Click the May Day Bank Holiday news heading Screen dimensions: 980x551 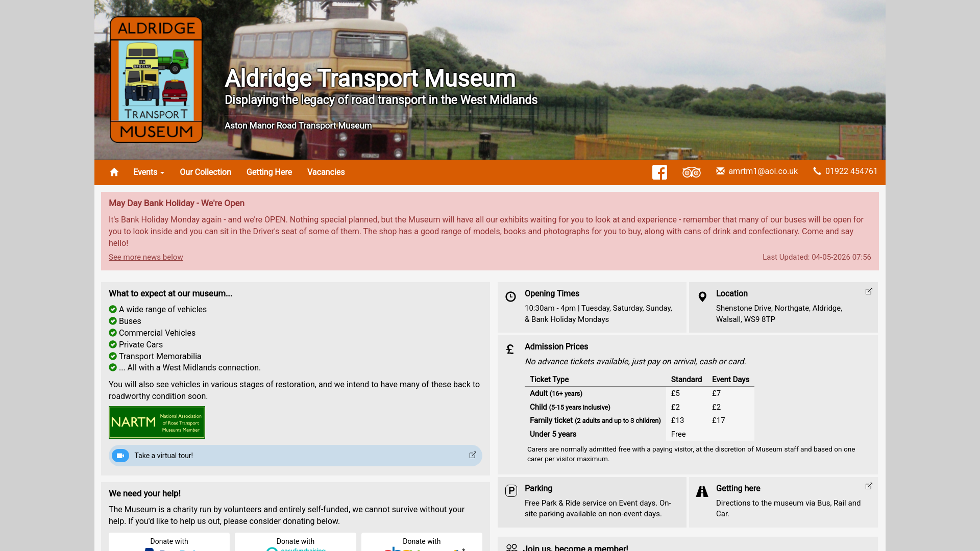[x=176, y=203]
